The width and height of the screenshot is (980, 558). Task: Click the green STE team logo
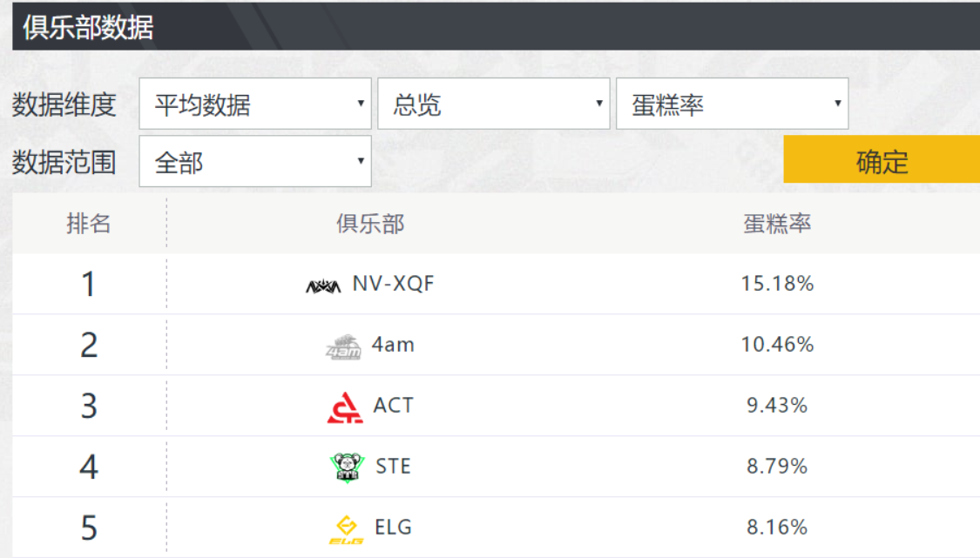(348, 467)
